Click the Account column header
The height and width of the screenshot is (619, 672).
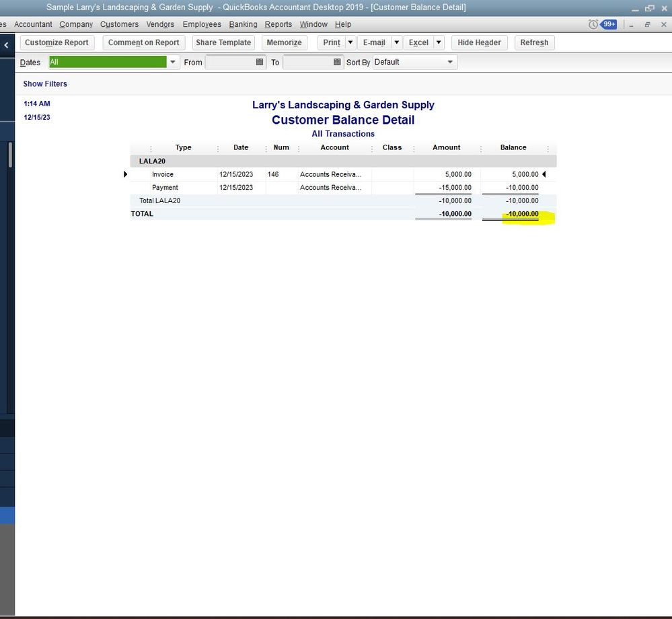tap(335, 147)
